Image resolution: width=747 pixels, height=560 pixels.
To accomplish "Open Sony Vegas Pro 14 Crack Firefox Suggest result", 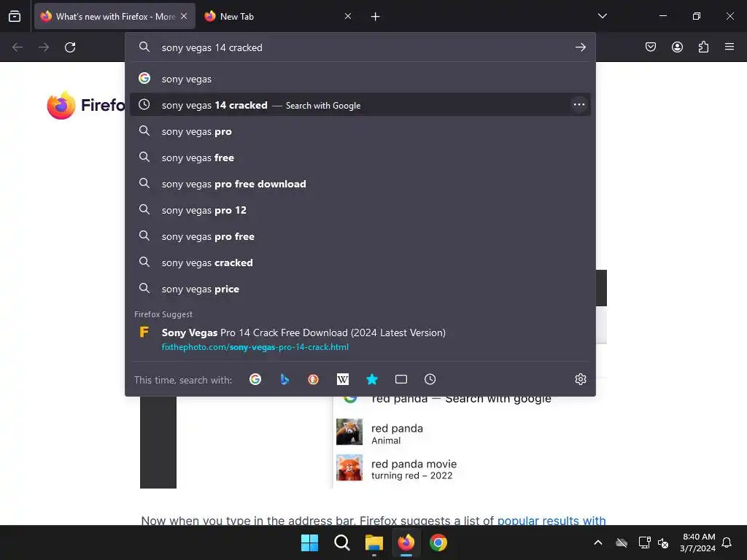I will [x=360, y=340].
